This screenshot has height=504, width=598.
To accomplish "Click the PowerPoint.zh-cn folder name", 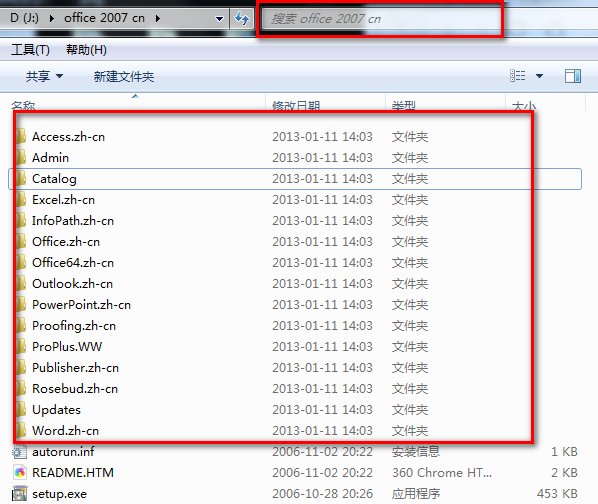I will (x=81, y=305).
